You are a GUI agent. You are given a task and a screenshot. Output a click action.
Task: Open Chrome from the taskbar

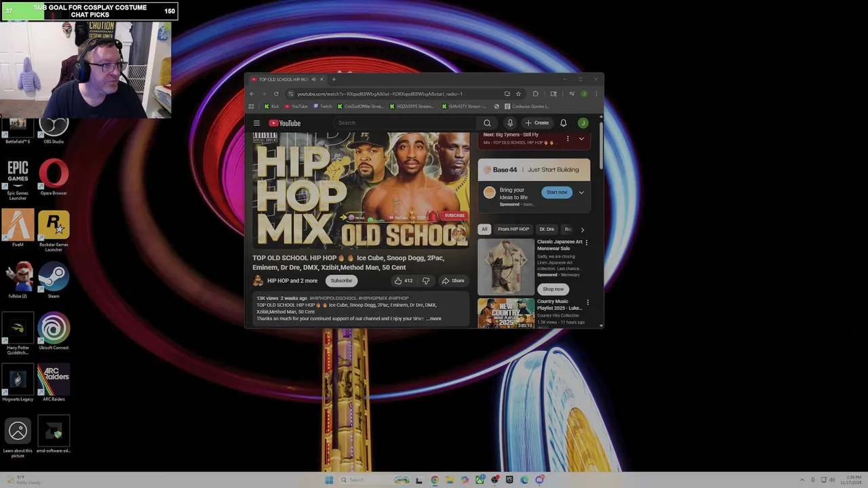(x=435, y=480)
